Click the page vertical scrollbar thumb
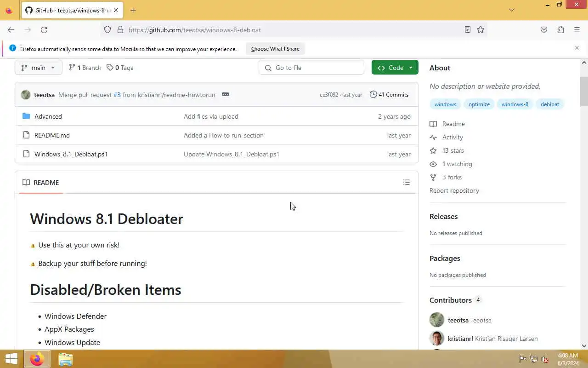Viewport: 588px width, 368px height. click(x=584, y=91)
